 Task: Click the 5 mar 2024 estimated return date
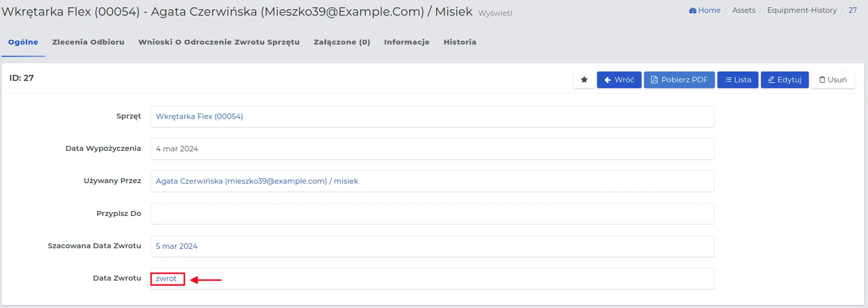pos(177,246)
